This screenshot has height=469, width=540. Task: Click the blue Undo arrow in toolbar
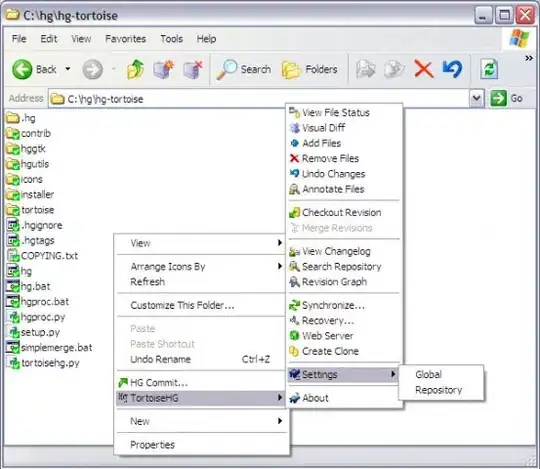tap(452, 69)
